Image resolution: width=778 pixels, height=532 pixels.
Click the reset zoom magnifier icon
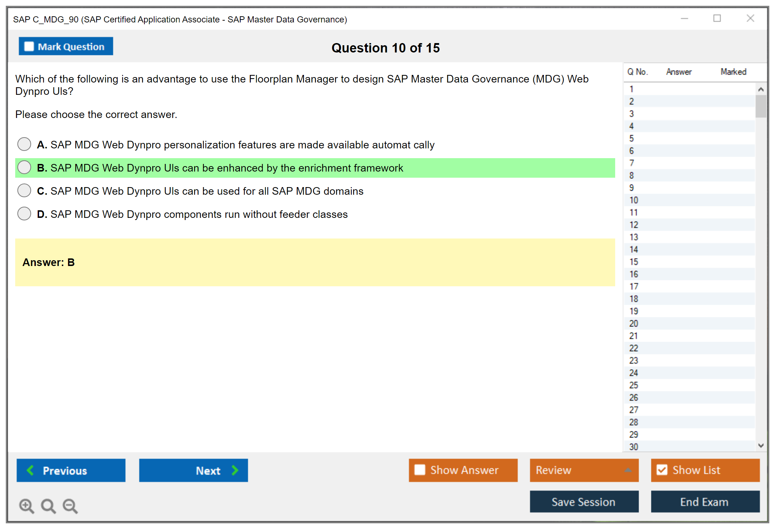click(48, 506)
